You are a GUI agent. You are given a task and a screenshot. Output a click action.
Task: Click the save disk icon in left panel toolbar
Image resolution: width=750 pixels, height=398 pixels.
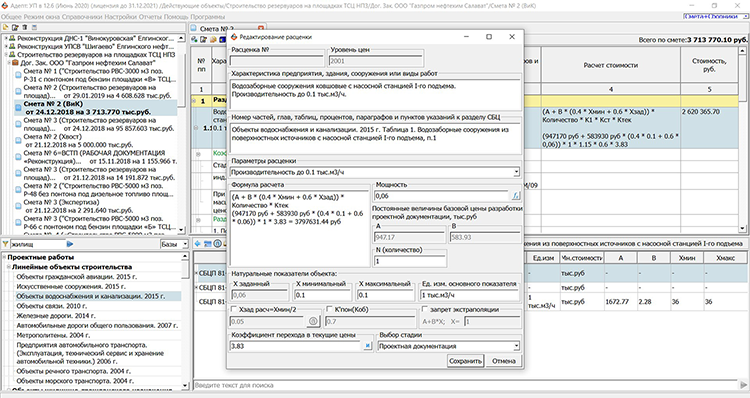point(34,28)
